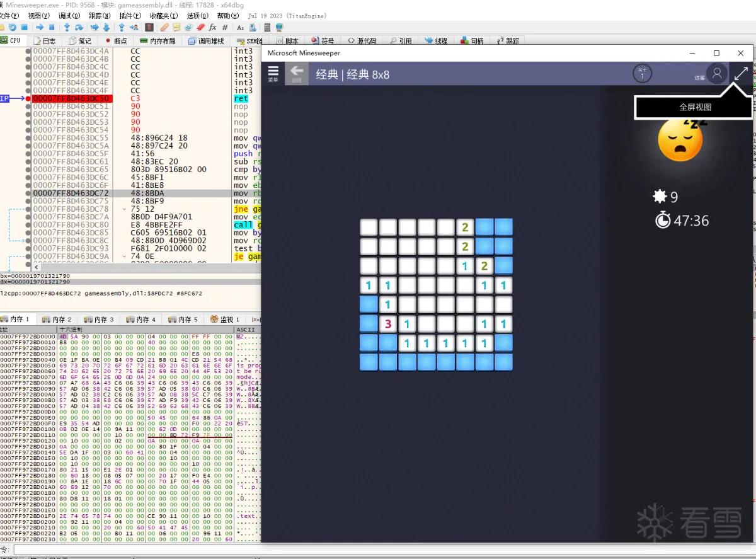Click the command input field at bottom
The width and height of the screenshot is (756, 559).
[384, 550]
